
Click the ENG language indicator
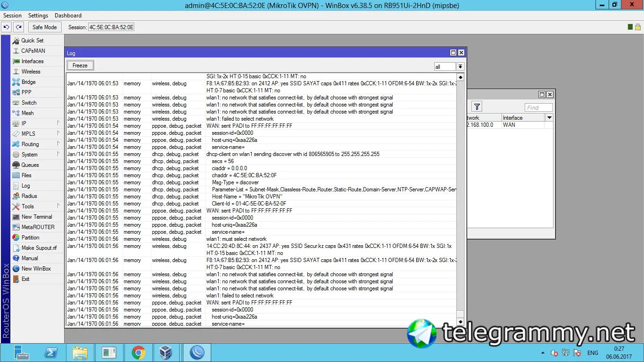click(x=593, y=353)
